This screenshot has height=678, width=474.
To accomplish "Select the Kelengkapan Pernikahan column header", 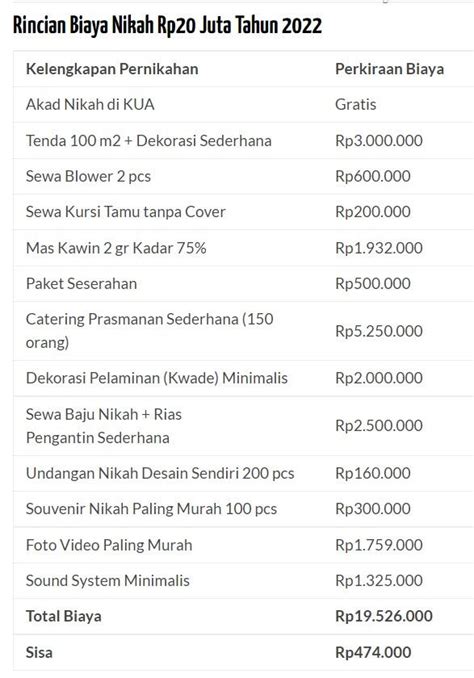I will [112, 69].
